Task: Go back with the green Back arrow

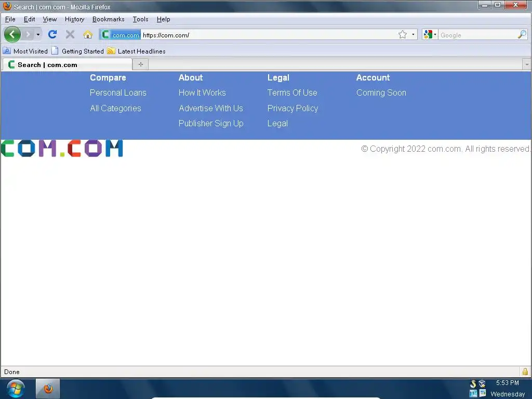Action: 12,34
